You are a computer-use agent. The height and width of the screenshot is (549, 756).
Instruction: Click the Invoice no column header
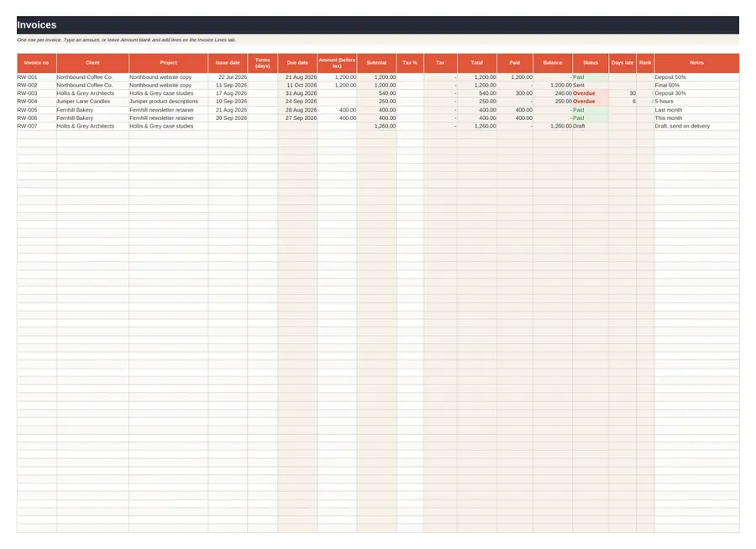[x=37, y=63]
